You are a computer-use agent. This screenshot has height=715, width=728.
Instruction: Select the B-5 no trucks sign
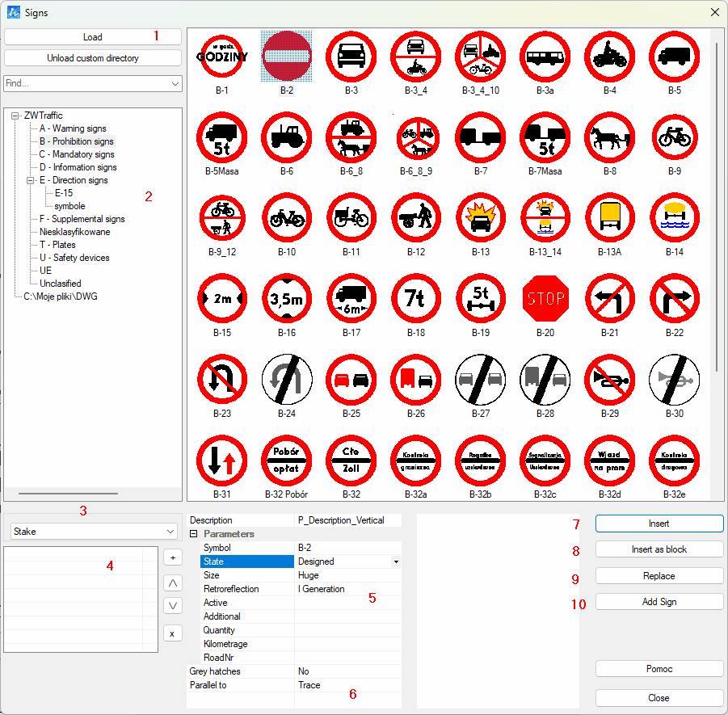click(675, 57)
